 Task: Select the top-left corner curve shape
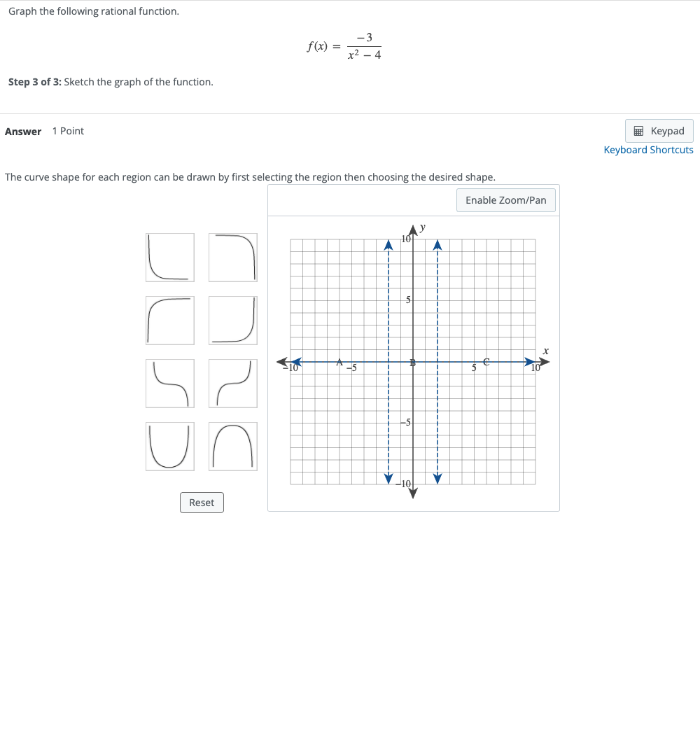pyautogui.click(x=170, y=258)
